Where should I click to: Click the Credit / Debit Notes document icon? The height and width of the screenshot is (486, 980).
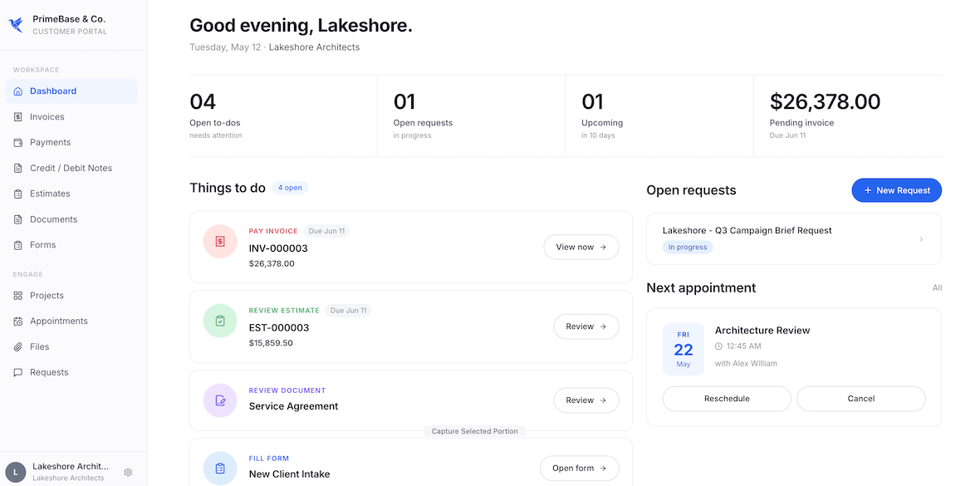point(18,169)
